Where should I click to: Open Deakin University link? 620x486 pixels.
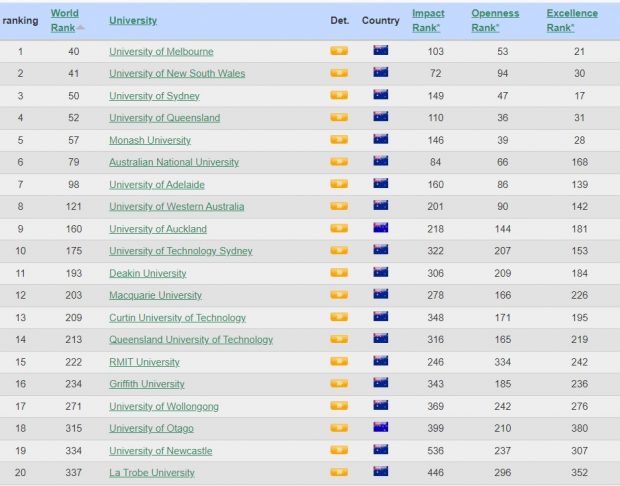[x=147, y=273]
